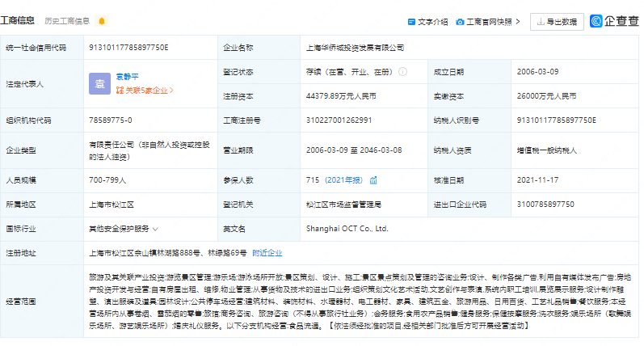Click the 2021年报 annual report link
Viewport: 644px width, 346px height.
(343, 180)
